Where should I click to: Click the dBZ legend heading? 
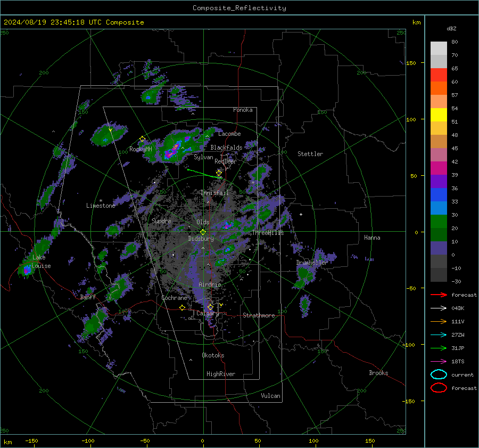tap(451, 28)
